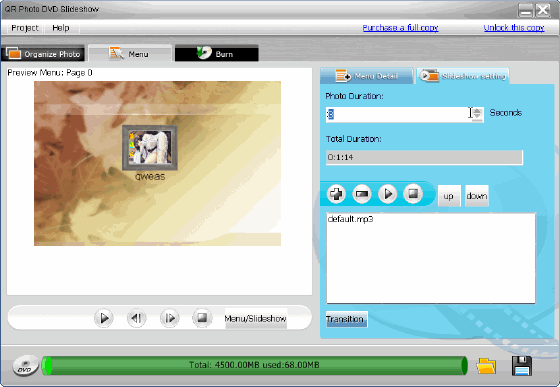Viewport: 560px width, 387px height.
Task: Open the Help menu
Action: (61, 28)
